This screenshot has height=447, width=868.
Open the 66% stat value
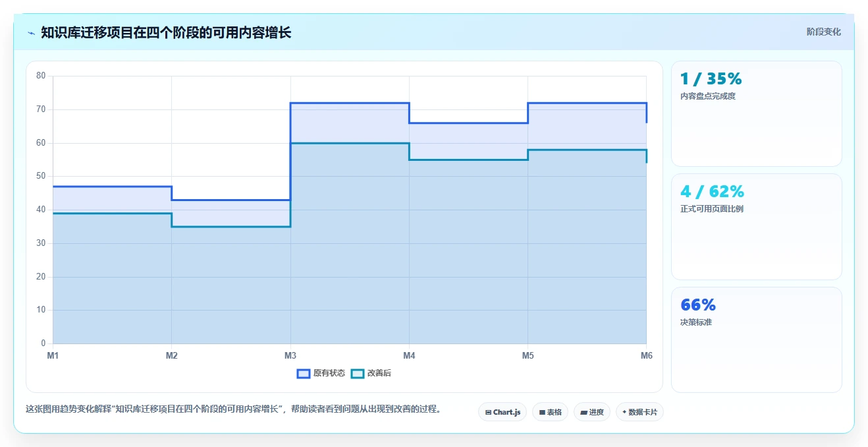coord(698,305)
